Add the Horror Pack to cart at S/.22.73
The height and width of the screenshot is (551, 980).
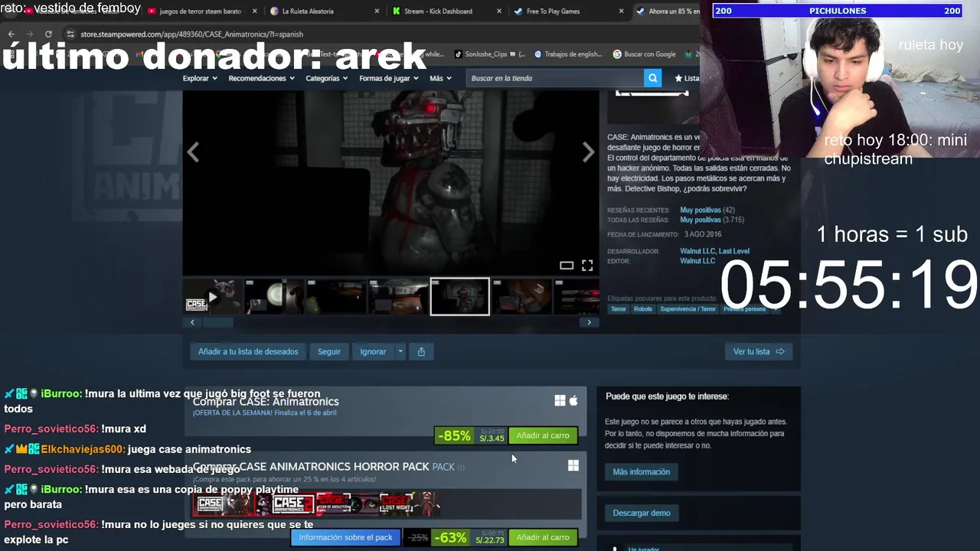[543, 537]
